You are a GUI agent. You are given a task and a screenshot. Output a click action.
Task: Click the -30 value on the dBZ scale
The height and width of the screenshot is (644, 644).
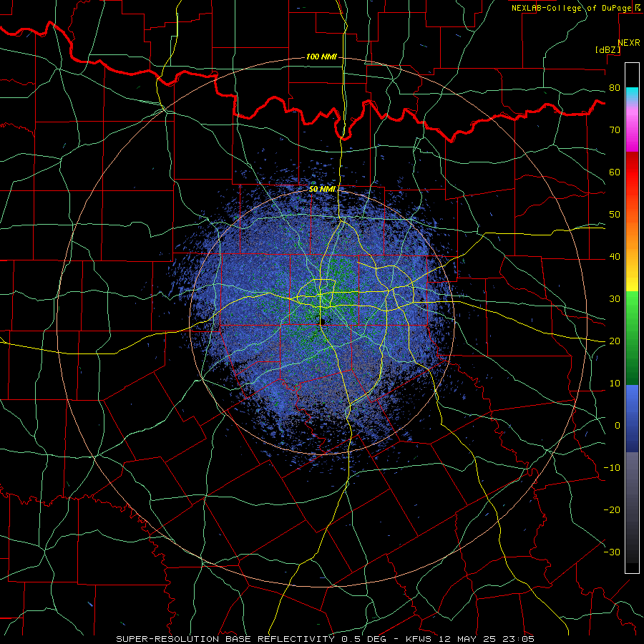(x=612, y=552)
